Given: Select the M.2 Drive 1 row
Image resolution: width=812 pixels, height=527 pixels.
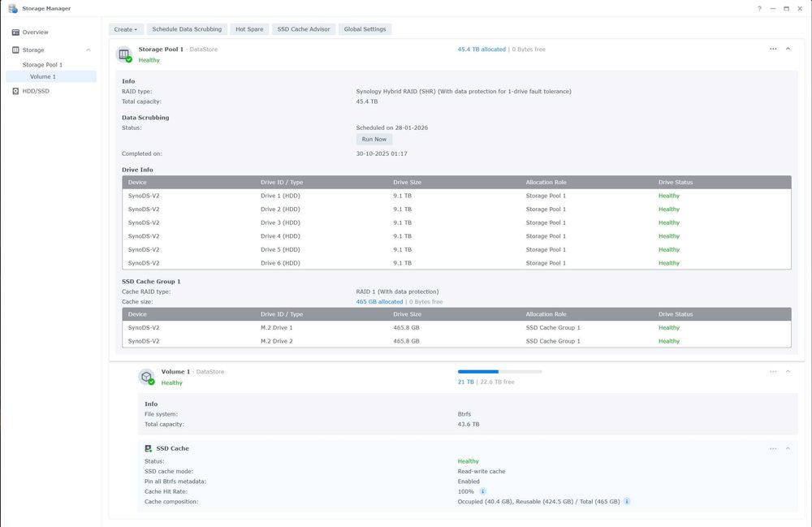Looking at the screenshot, I should point(456,328).
